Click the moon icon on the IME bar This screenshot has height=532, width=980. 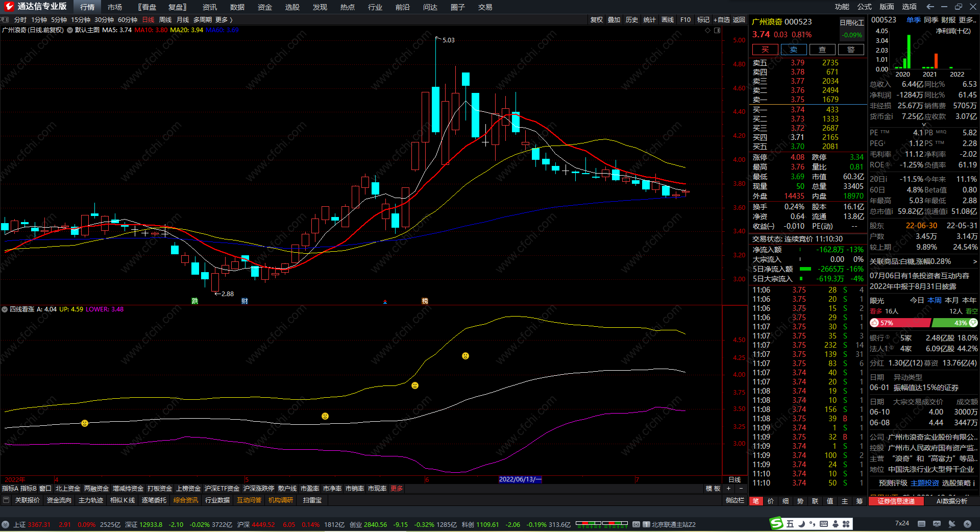point(801,524)
